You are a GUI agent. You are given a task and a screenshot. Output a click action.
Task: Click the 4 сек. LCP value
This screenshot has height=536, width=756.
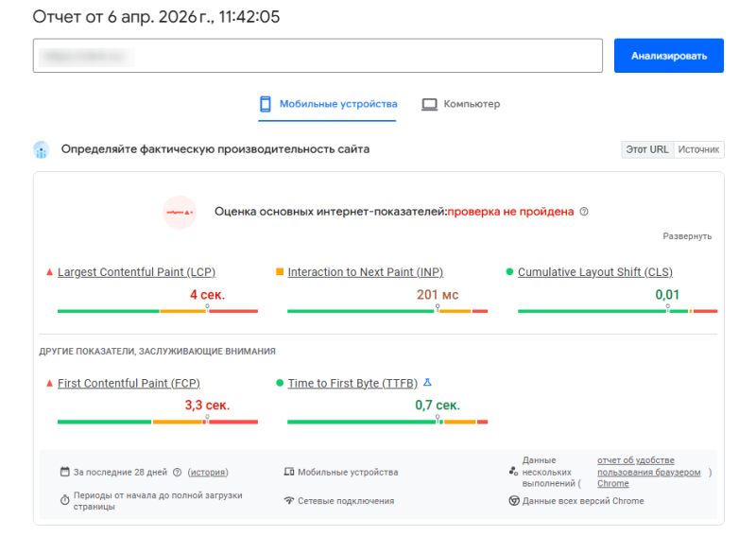click(x=207, y=295)
